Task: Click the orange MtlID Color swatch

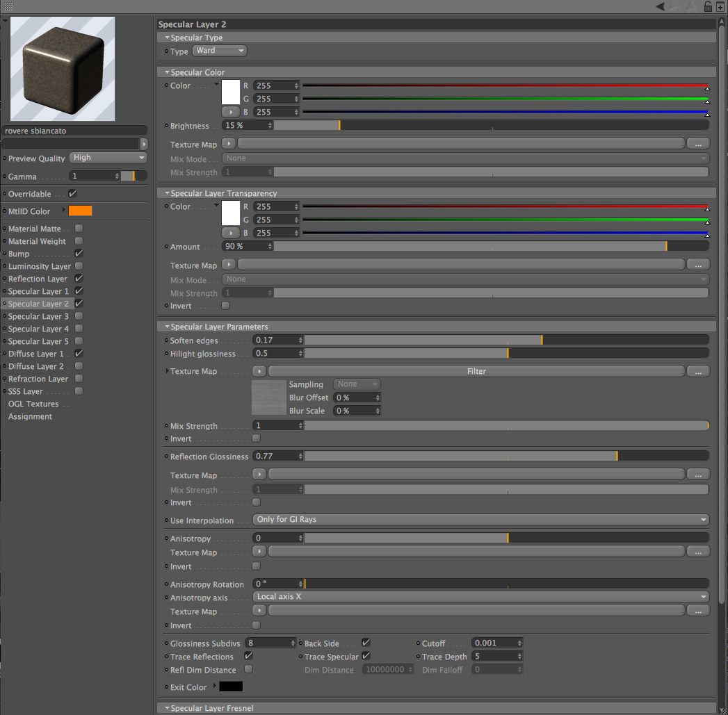Action: (x=81, y=211)
